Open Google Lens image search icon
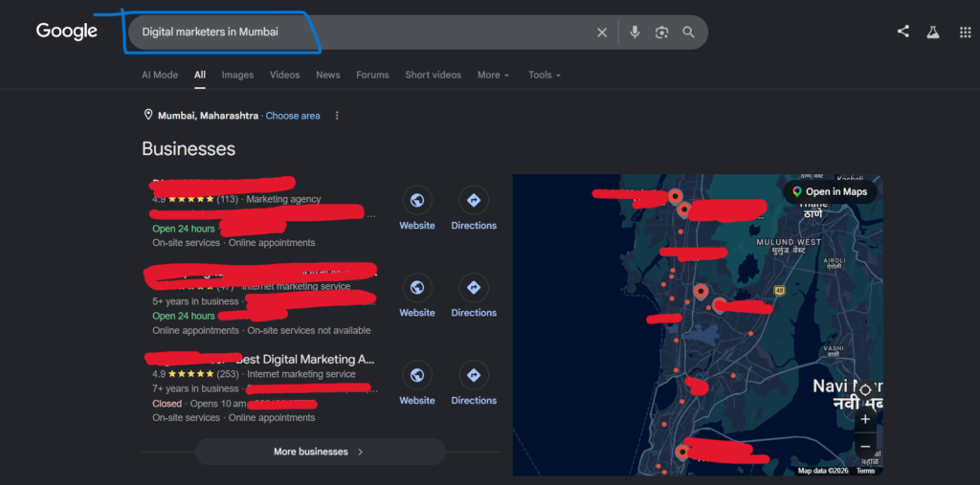Screen dimensions: 980x485 coord(662,33)
